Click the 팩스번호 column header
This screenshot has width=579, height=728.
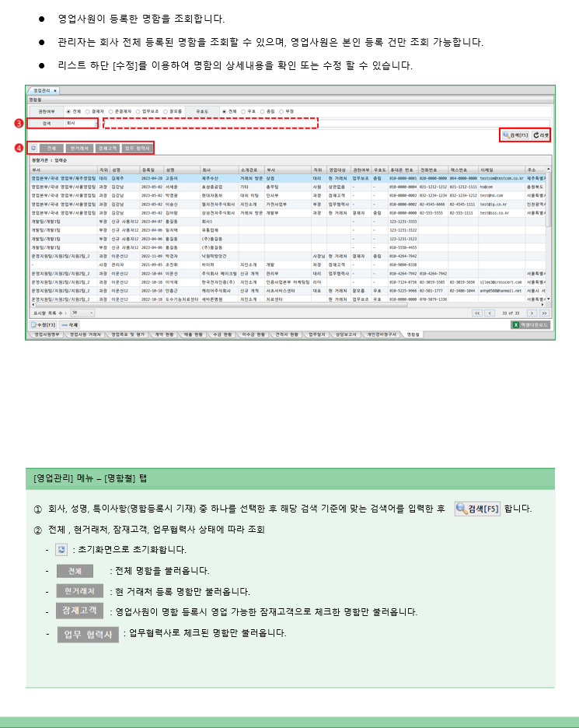click(463, 170)
